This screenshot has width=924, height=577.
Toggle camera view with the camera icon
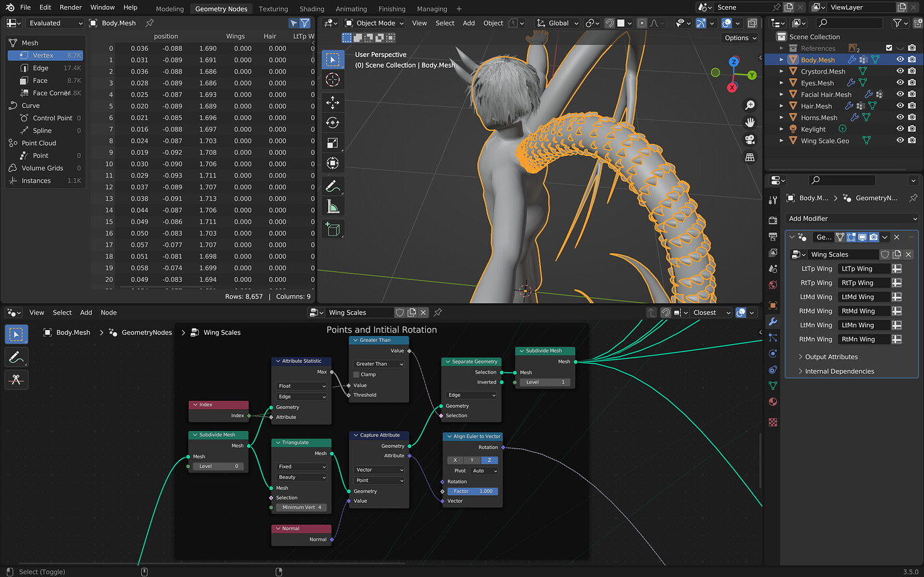click(x=750, y=140)
